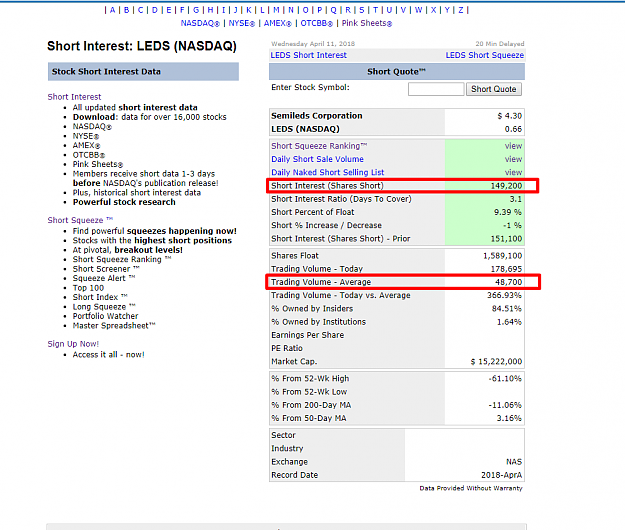Open the letter A stock index link
This screenshot has height=530, width=625.
coord(112,10)
